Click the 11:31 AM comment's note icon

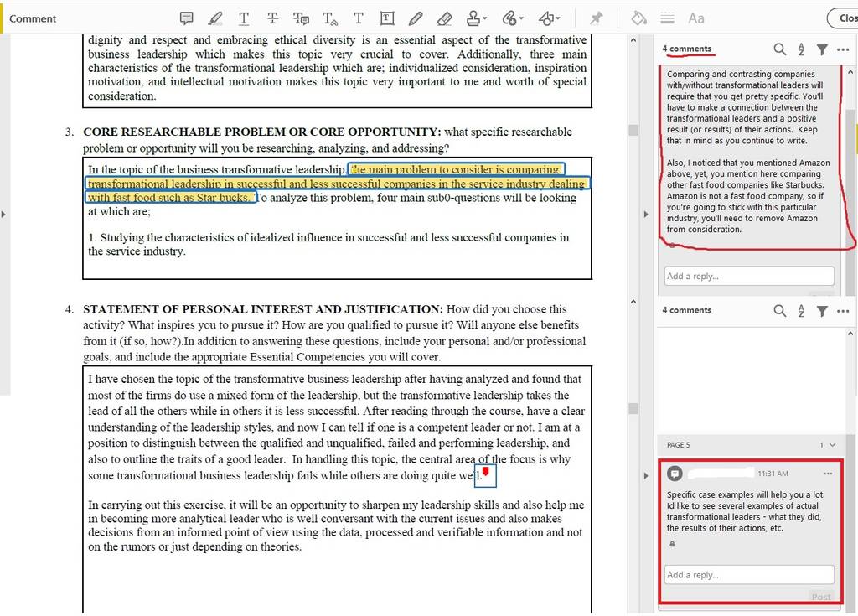coord(675,473)
